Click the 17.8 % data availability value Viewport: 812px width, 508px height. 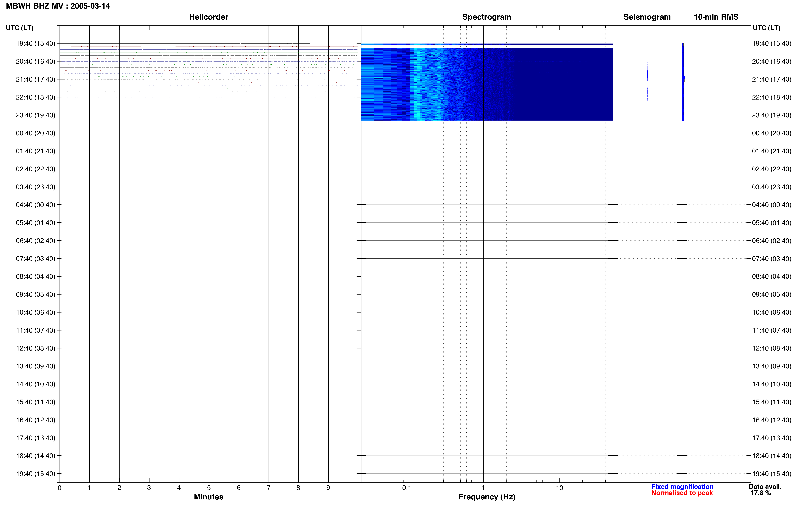pos(761,493)
